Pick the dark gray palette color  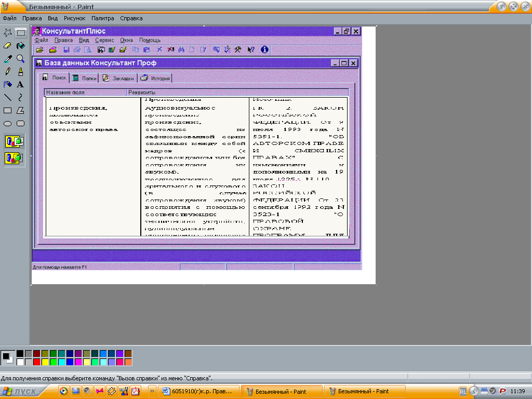(29, 354)
